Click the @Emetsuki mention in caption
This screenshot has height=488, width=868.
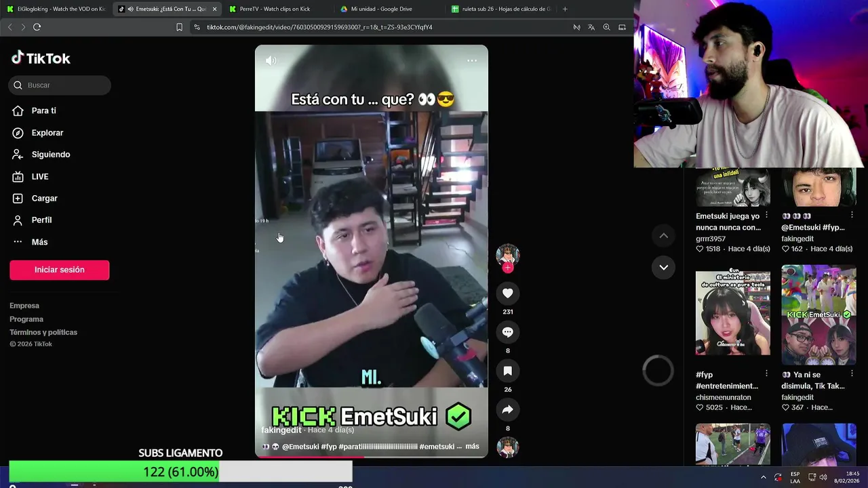[x=300, y=447]
